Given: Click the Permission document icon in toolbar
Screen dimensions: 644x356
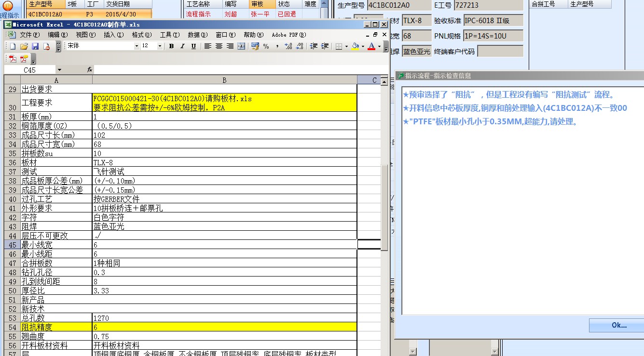Looking at the screenshot, I should click(47, 46).
